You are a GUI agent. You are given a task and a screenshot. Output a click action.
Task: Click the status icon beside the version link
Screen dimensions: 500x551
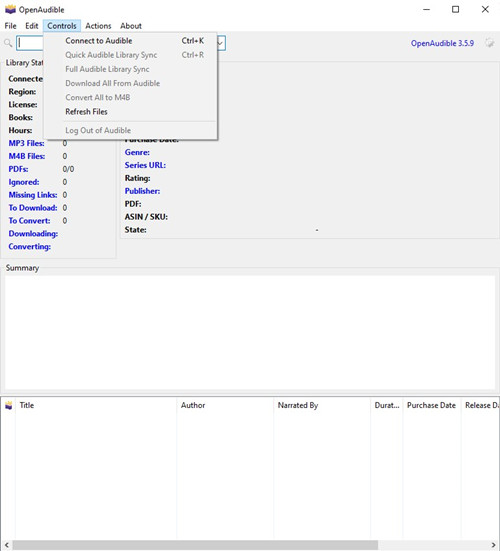click(x=489, y=43)
